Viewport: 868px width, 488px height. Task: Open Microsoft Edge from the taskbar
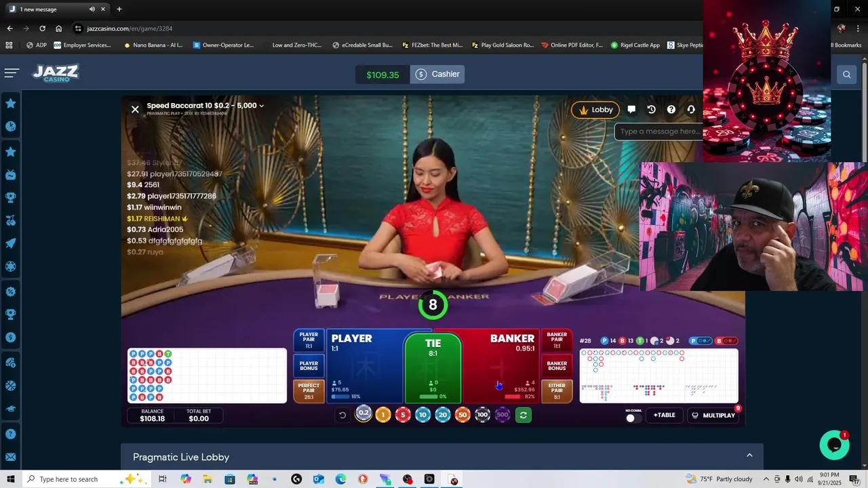pos(340,479)
